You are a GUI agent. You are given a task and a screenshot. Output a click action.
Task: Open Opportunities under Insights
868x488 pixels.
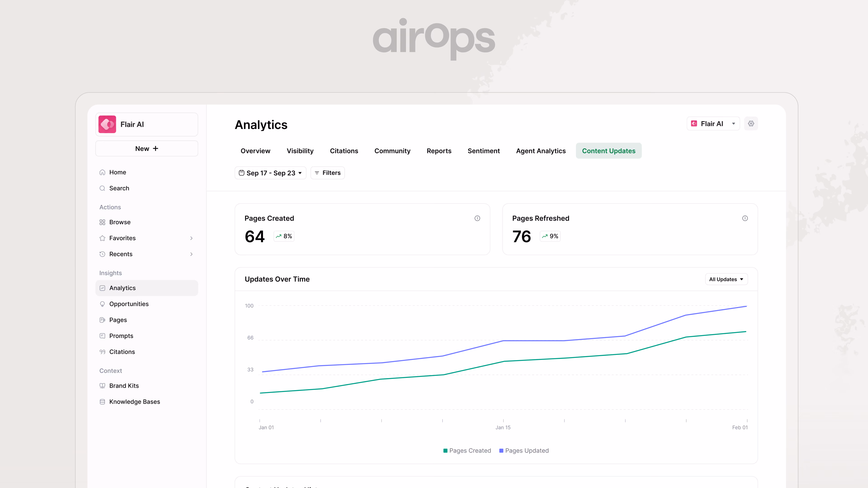click(x=146, y=304)
